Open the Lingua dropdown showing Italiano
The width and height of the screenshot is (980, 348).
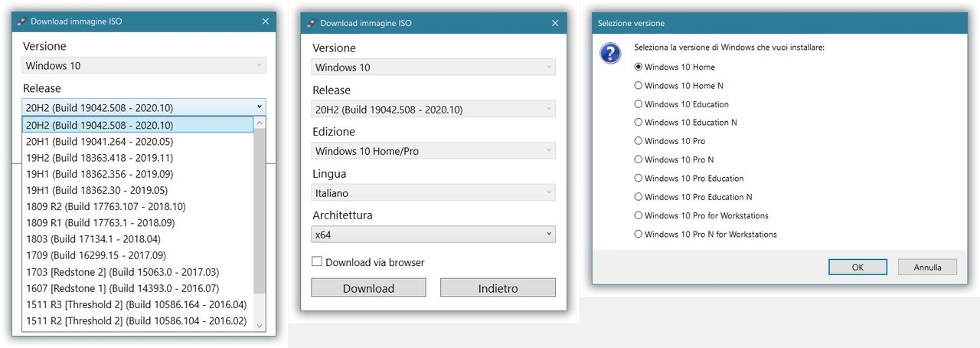point(434,193)
